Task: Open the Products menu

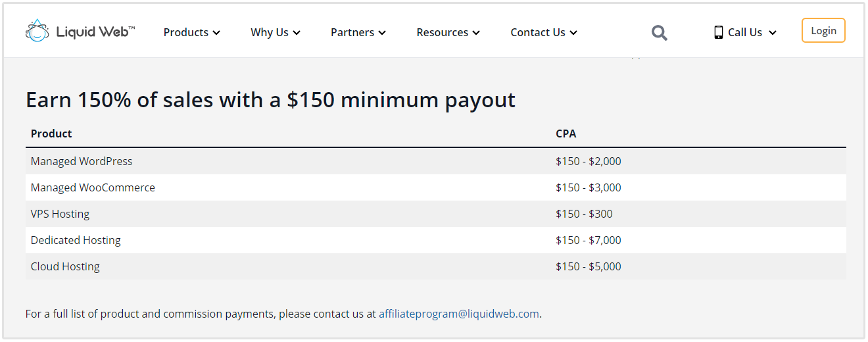Action: point(186,32)
